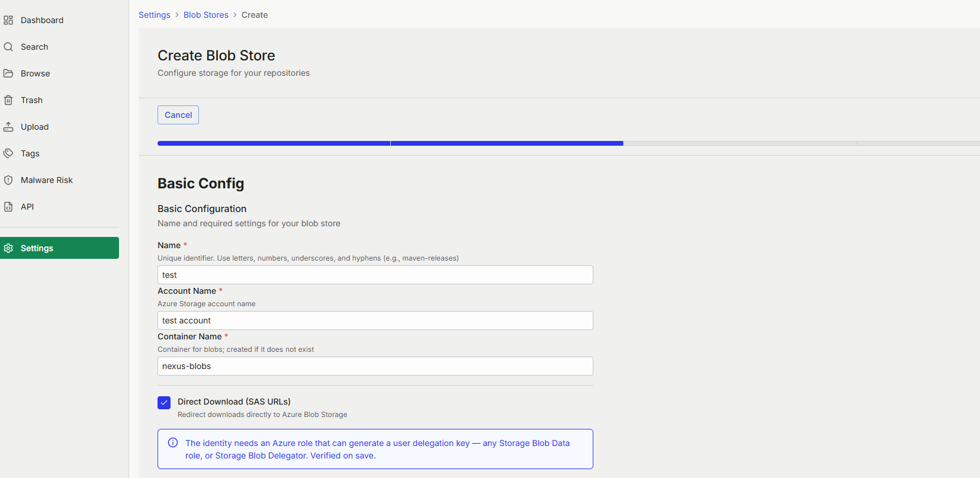Image resolution: width=980 pixels, height=478 pixels.
Task: Click the identity role info message text
Action: [378, 449]
